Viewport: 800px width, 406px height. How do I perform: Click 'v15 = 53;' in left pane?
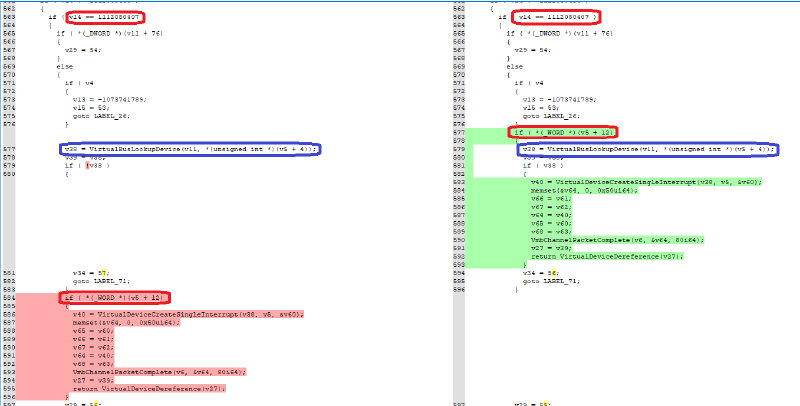click(91, 108)
